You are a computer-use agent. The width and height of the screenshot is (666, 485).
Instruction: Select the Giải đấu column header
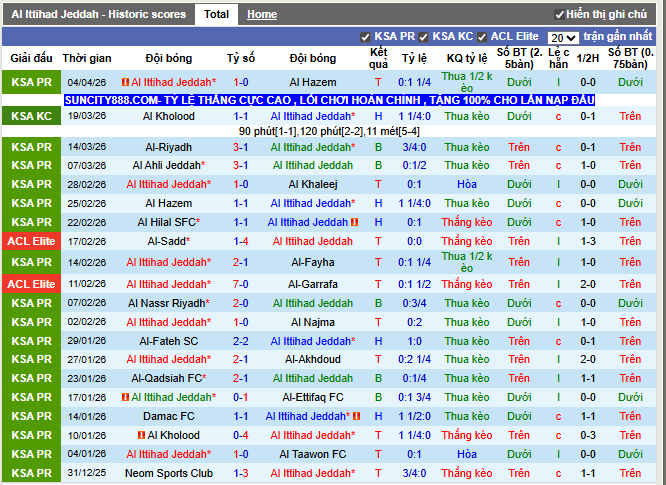(31, 58)
